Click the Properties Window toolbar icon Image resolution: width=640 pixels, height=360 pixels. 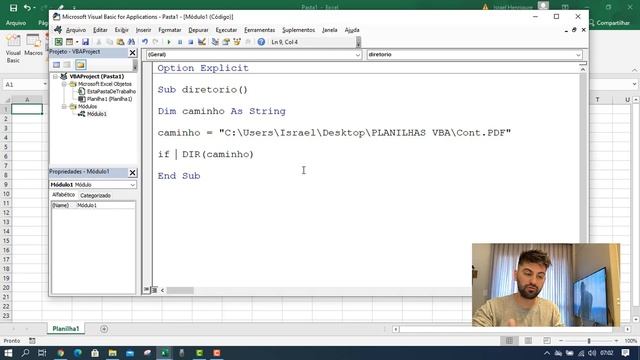click(226, 42)
